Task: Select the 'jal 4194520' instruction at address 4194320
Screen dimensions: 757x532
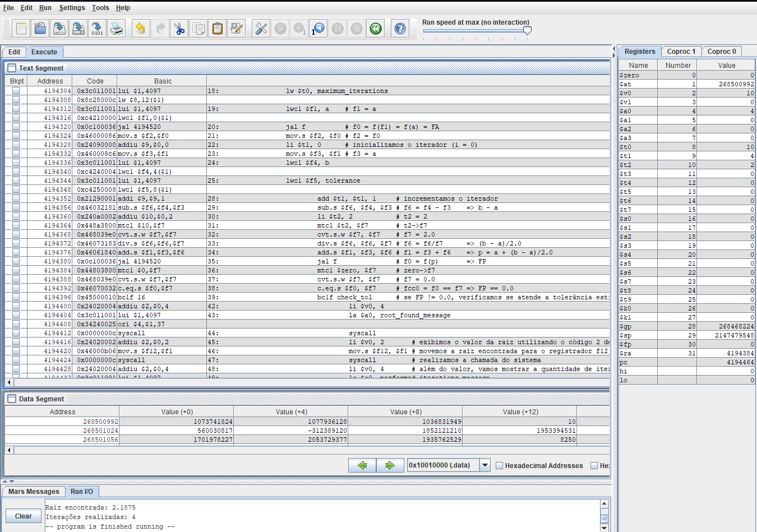Action: (x=162, y=127)
